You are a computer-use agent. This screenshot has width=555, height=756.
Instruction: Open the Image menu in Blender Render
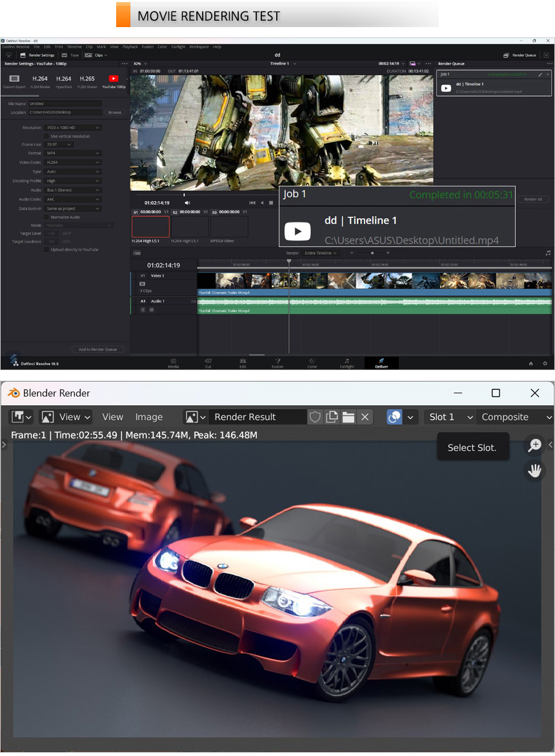click(148, 417)
